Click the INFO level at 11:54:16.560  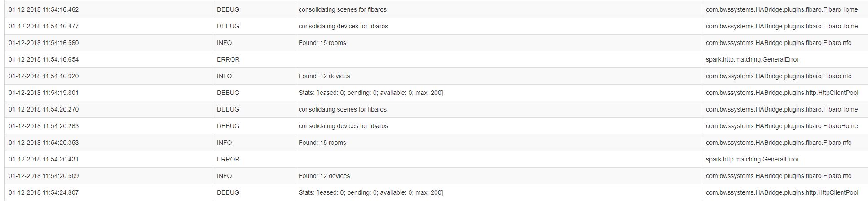224,43
